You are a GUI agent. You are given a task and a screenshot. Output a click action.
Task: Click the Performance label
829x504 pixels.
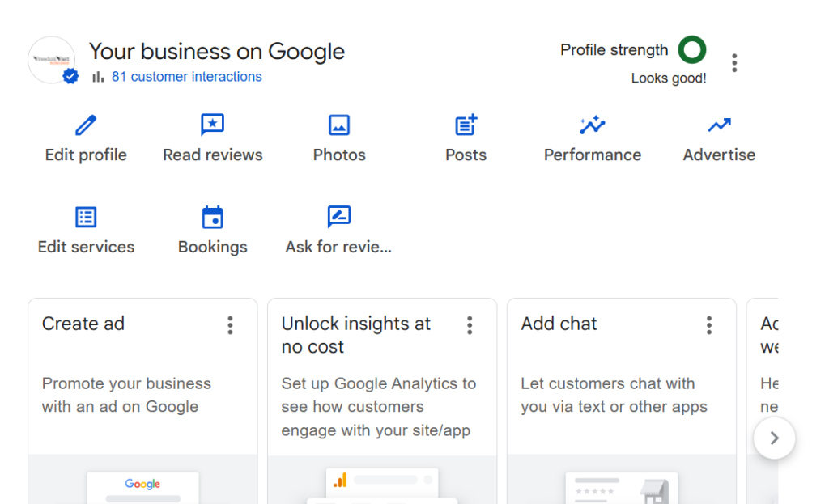tap(592, 155)
